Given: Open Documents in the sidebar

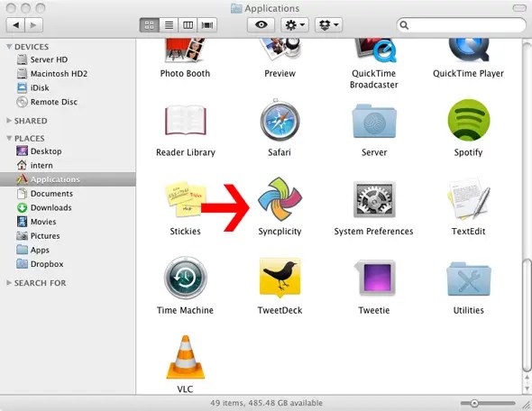Looking at the screenshot, I should coord(68,194).
